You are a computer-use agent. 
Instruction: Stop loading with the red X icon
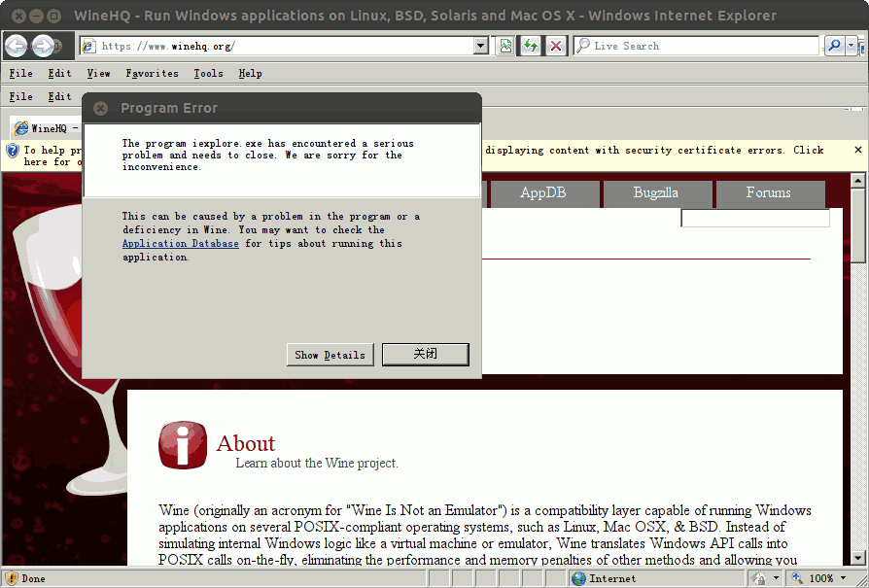(556, 46)
